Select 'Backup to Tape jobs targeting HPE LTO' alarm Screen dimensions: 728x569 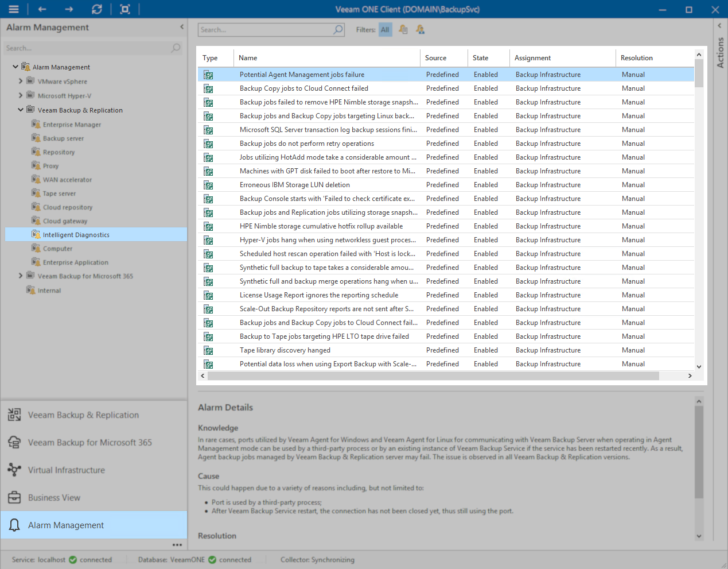coord(446,336)
